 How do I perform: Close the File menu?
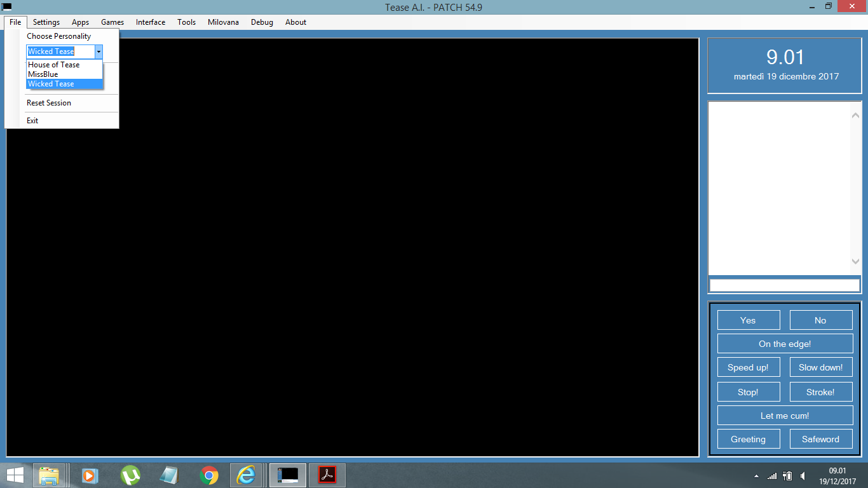point(15,22)
